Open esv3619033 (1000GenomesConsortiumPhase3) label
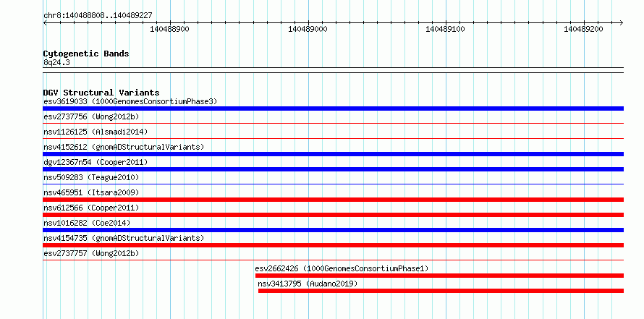The image size is (644, 319). (x=130, y=101)
